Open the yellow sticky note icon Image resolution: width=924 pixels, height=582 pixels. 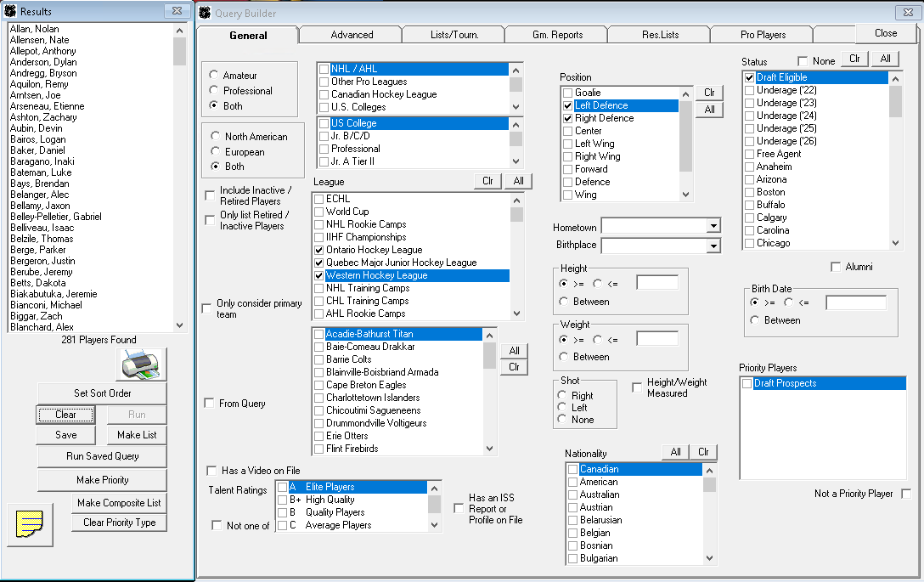[x=30, y=525]
